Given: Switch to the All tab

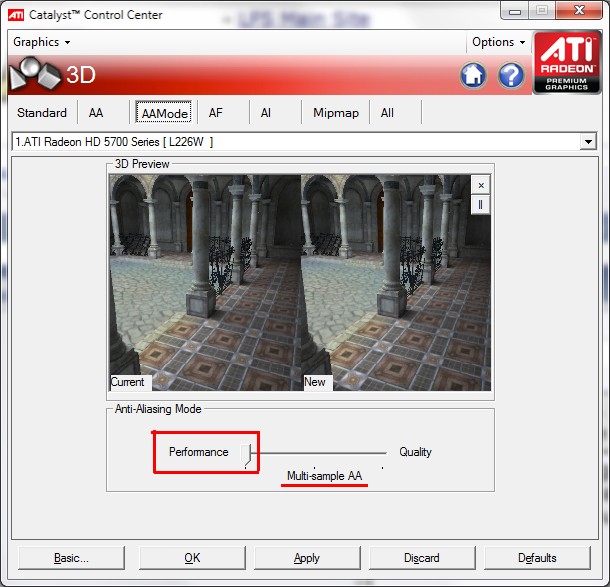Looking at the screenshot, I should (x=387, y=113).
